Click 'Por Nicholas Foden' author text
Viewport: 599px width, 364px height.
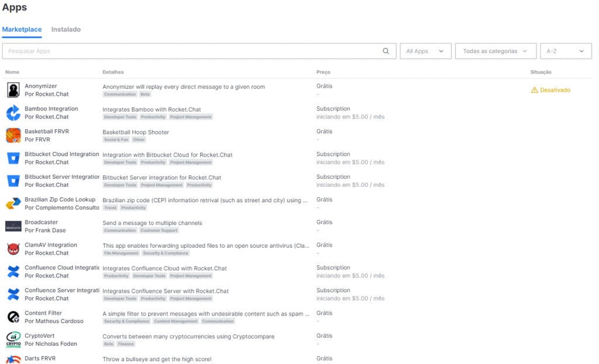[51, 344]
